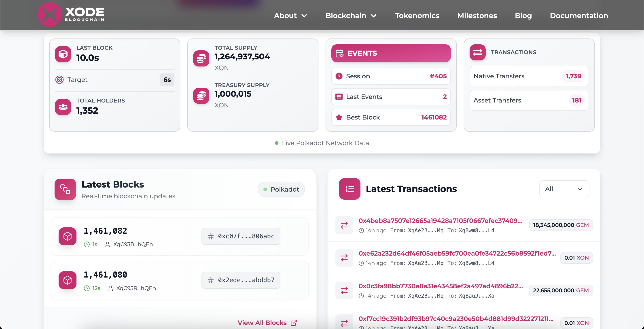Viewport: 644px width, 329px height.
Task: Go to Milestones
Action: coord(477,15)
